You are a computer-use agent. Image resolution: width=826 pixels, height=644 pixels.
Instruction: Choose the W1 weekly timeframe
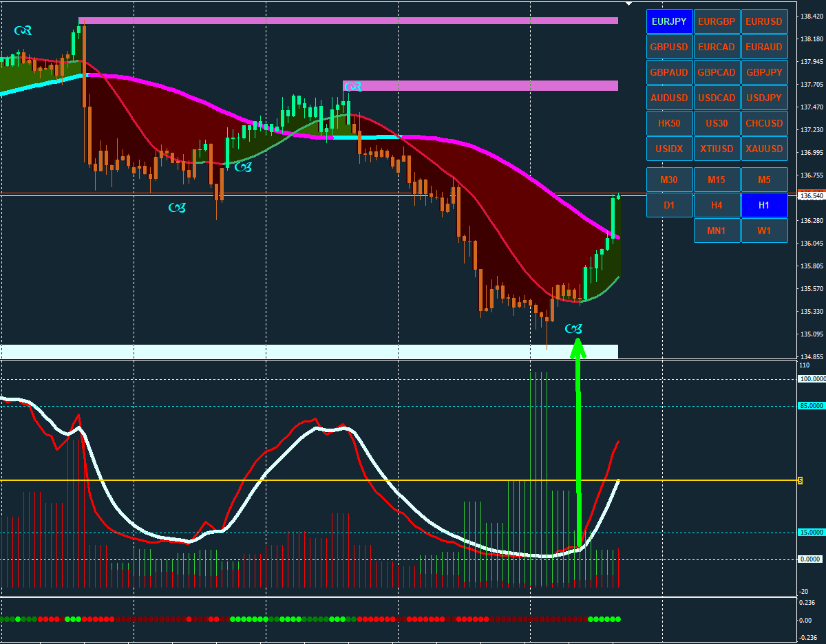coord(764,230)
